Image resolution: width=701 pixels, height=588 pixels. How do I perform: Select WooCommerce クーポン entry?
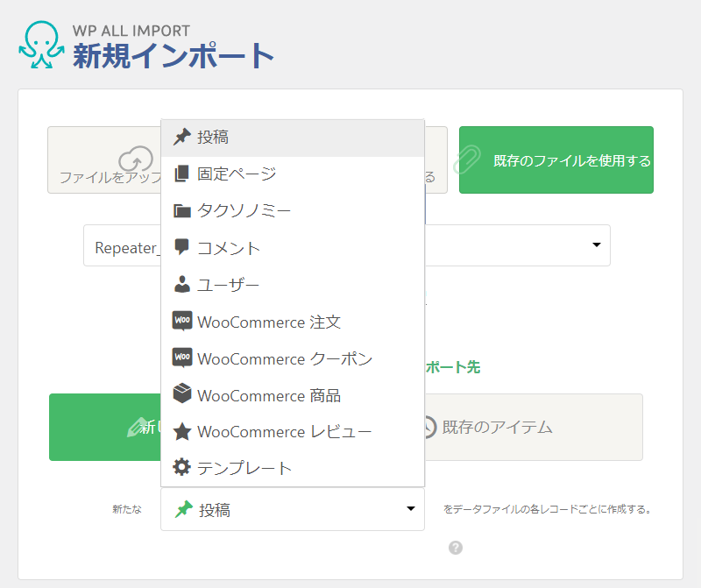[x=293, y=358]
